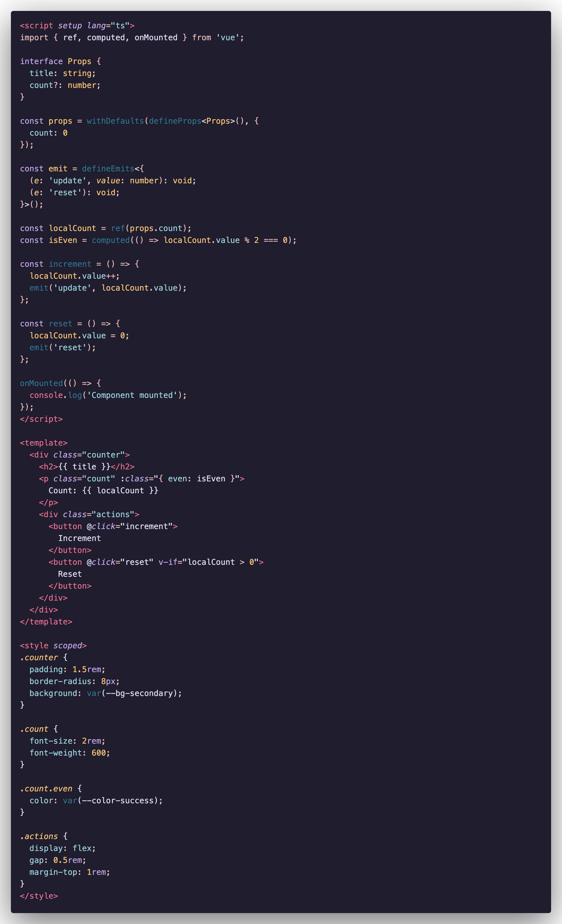
Task: Click the closing style tag
Action: pos(39,896)
